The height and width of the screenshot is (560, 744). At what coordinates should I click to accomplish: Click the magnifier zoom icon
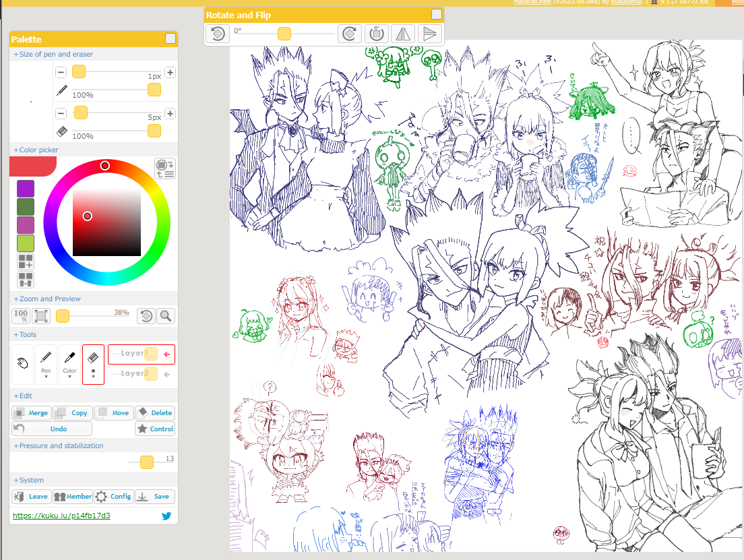click(x=166, y=316)
